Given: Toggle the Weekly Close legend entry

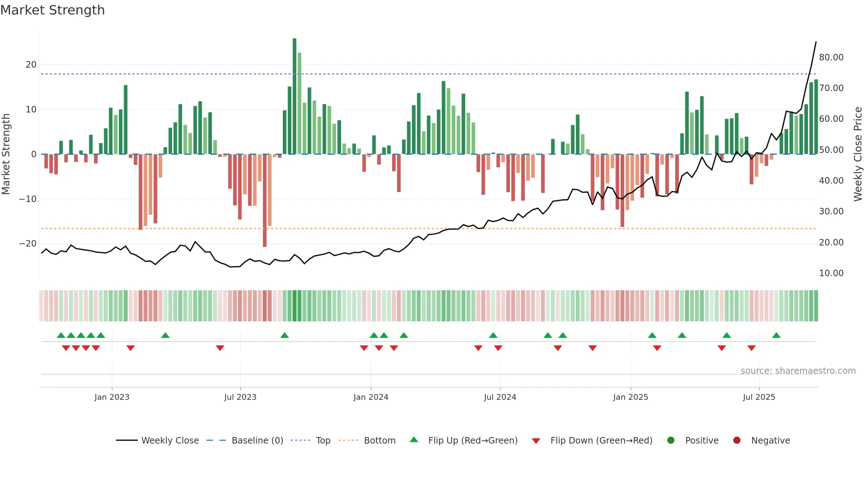Looking at the screenshot, I should click(157, 440).
